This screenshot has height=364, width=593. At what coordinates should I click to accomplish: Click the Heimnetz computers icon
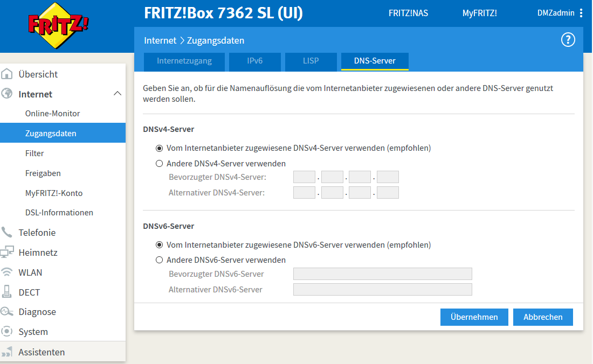click(7, 252)
